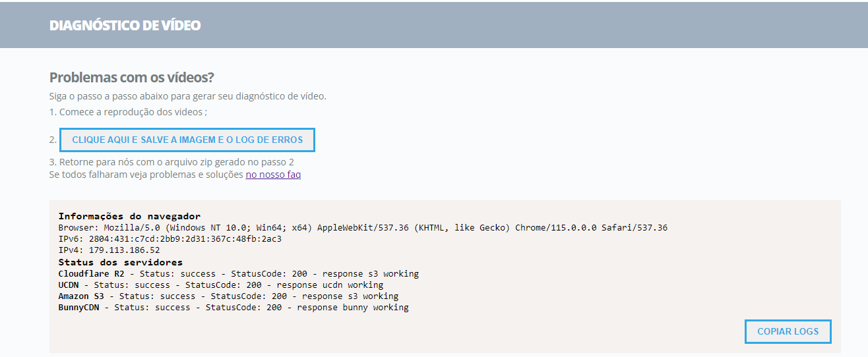Click the 'Problemas com os vídeos?' heading
868x357 pixels.
click(131, 77)
